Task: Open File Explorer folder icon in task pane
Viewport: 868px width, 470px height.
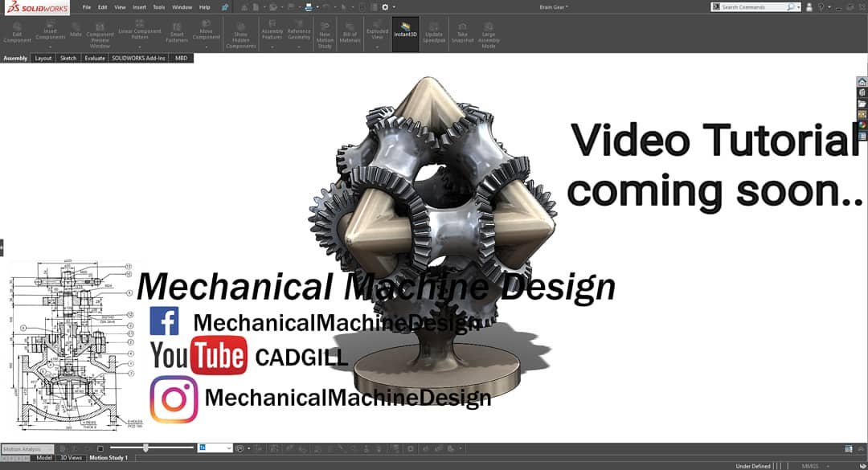Action: click(x=862, y=104)
